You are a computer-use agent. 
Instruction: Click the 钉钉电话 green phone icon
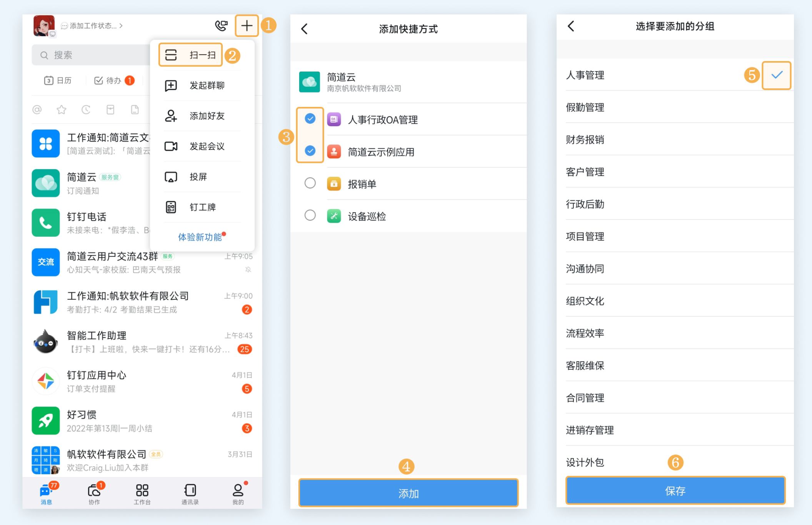[46, 223]
